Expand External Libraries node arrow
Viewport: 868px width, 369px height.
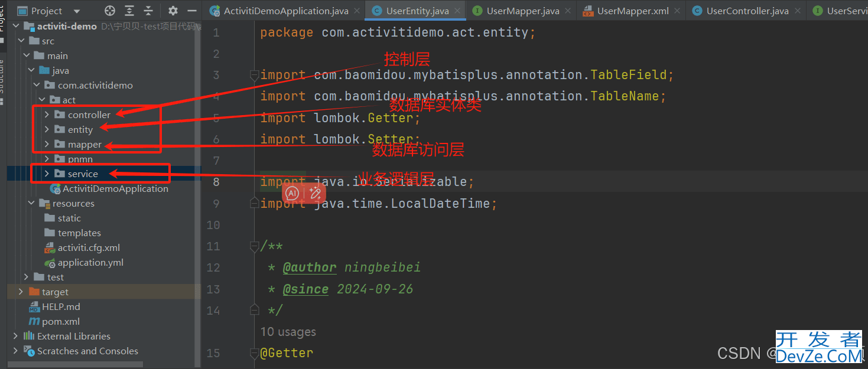[x=15, y=336]
